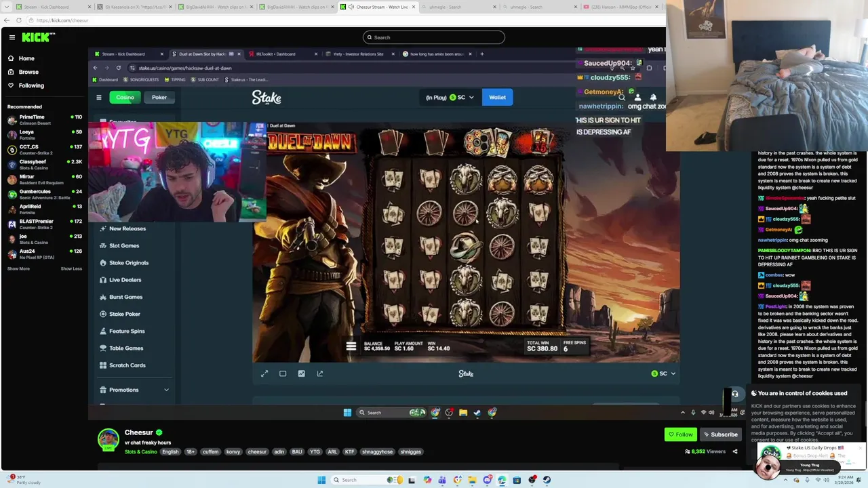Open Aus24 recommended channel
868x488 pixels.
tap(44, 254)
